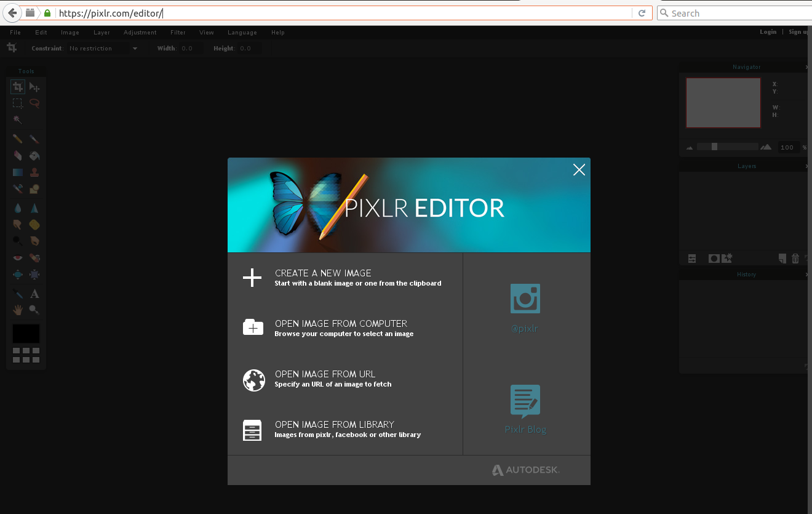Choose the Spot Heal tool
The height and width of the screenshot is (514, 812).
(34, 257)
